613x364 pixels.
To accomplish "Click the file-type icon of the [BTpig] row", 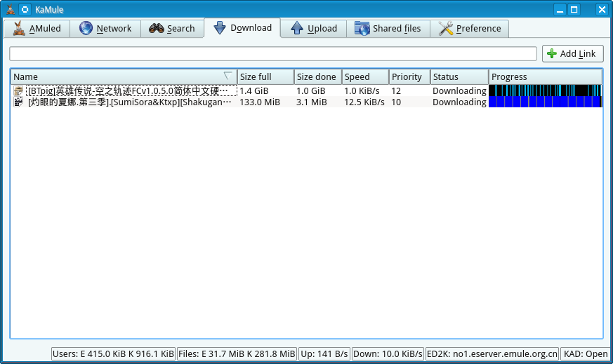I will pyautogui.click(x=18, y=91).
